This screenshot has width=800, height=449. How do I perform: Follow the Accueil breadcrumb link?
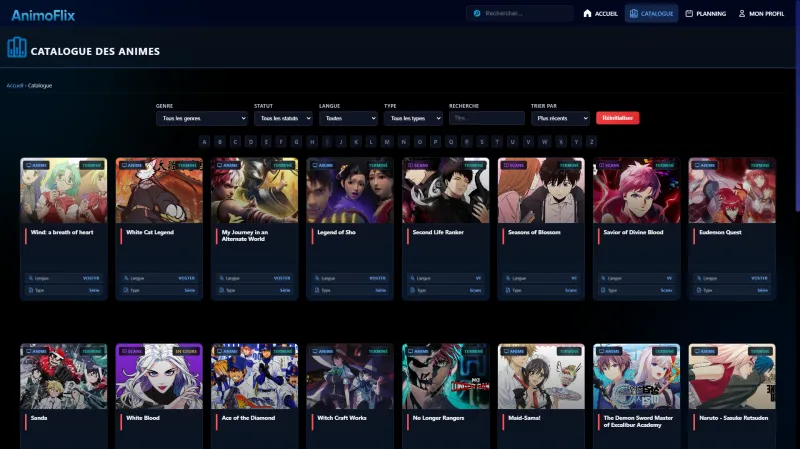tap(15, 86)
